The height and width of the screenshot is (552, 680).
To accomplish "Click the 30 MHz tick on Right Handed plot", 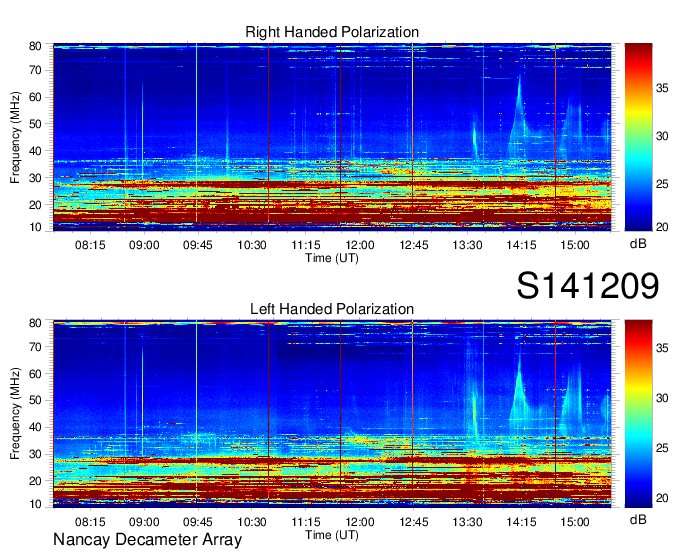I will pyautogui.click(x=35, y=178).
